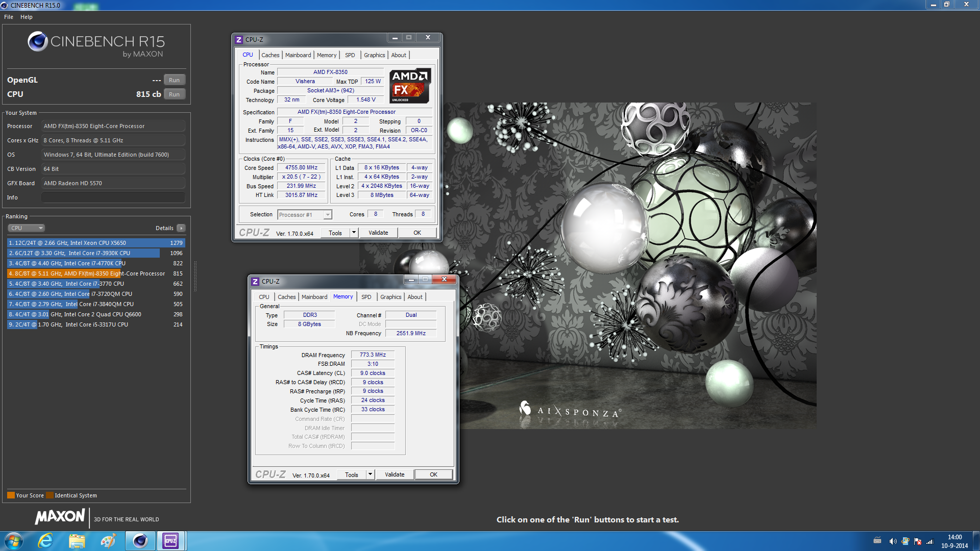Switch to About tab in upper CPU-Z
Screen dimensions: 980x551
pos(399,55)
